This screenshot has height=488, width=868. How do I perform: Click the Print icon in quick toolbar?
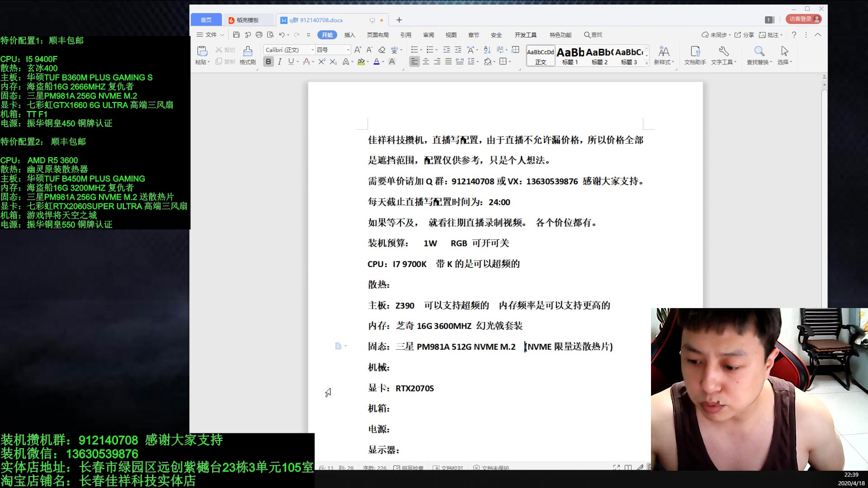pyautogui.click(x=259, y=35)
